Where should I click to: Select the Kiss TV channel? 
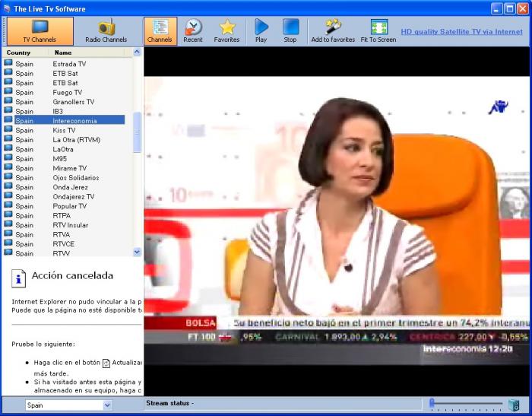65,130
